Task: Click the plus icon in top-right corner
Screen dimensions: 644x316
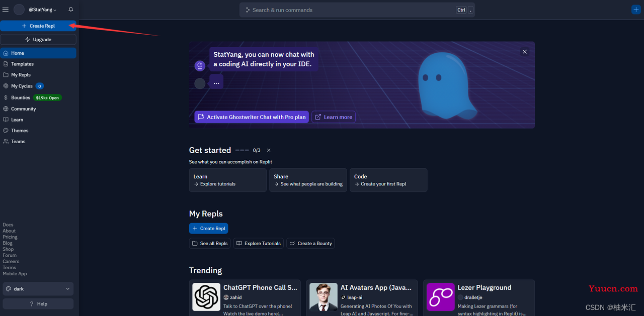Action: [636, 10]
